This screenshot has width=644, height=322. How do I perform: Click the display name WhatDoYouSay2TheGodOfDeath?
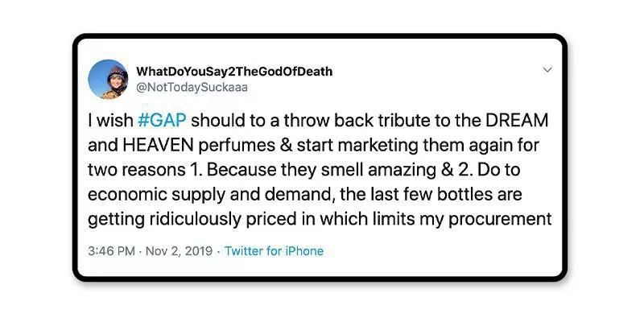234,71
